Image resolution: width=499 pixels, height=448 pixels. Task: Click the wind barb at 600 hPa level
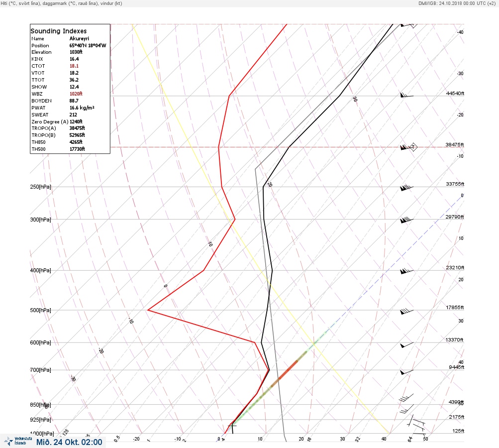pyautogui.click(x=406, y=345)
